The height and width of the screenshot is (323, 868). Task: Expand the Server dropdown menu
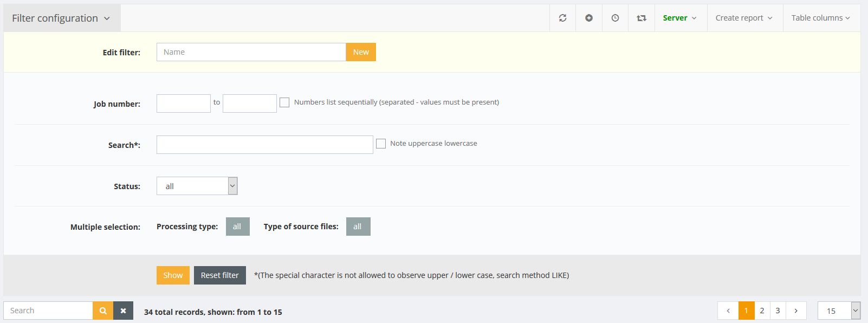click(x=679, y=18)
